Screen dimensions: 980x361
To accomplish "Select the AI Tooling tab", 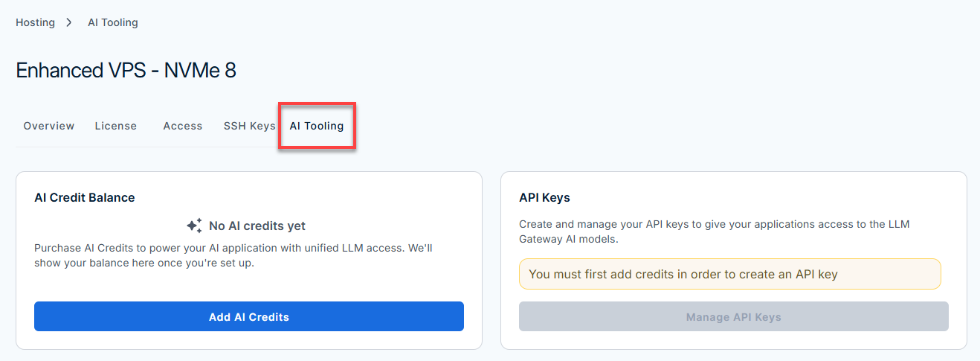I will [317, 126].
